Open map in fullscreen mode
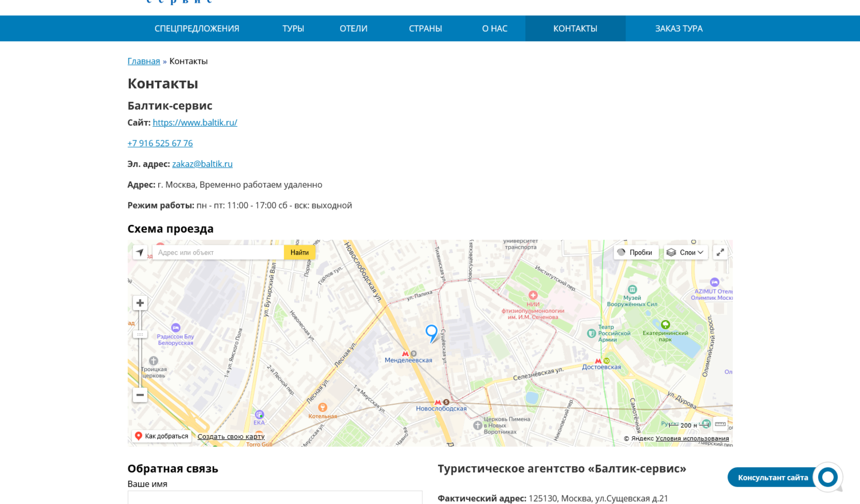 pyautogui.click(x=720, y=252)
